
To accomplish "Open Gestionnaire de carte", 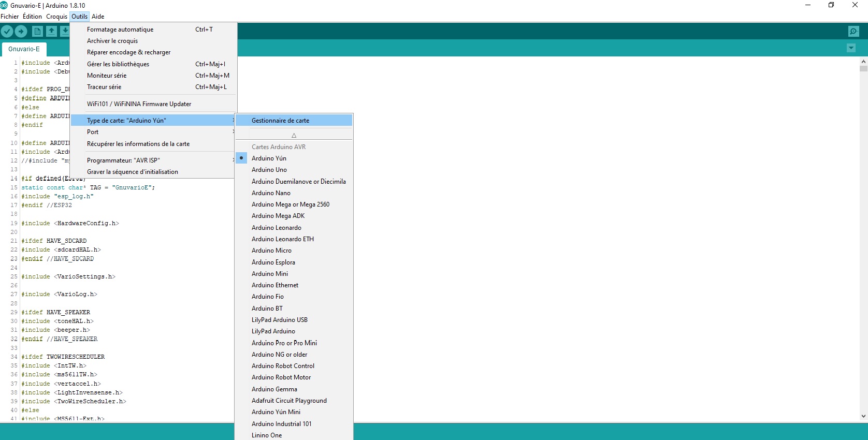I will pos(294,121).
